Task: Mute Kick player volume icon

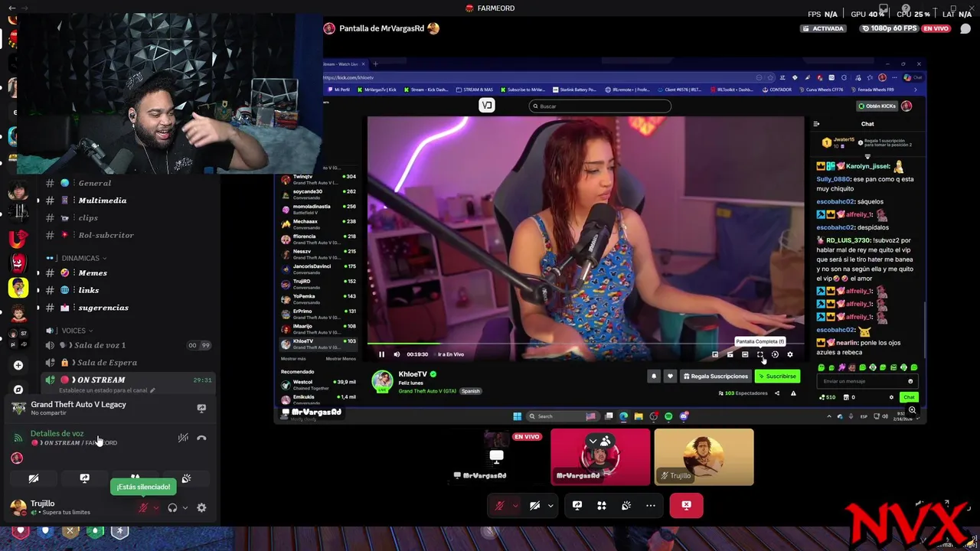Action: tap(397, 354)
